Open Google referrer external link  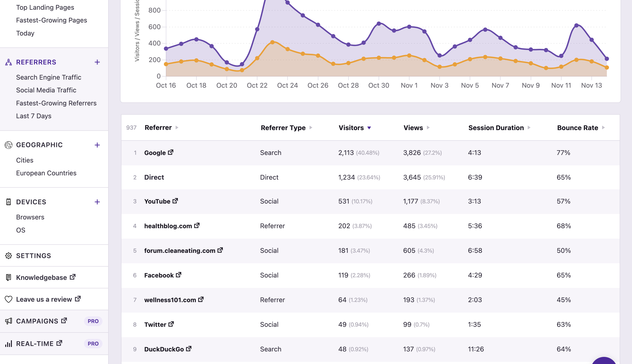pos(171,152)
